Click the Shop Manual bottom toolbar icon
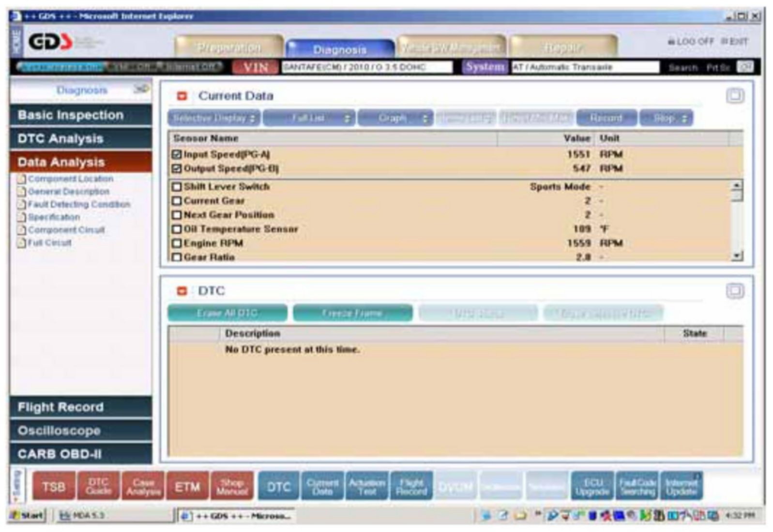This screenshot has height=532, width=773. tap(232, 486)
